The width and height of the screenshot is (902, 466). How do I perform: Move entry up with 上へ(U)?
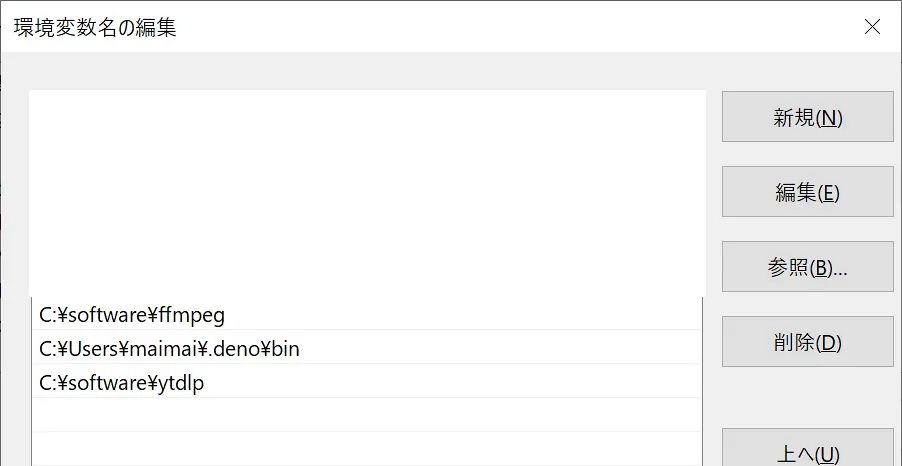807,452
